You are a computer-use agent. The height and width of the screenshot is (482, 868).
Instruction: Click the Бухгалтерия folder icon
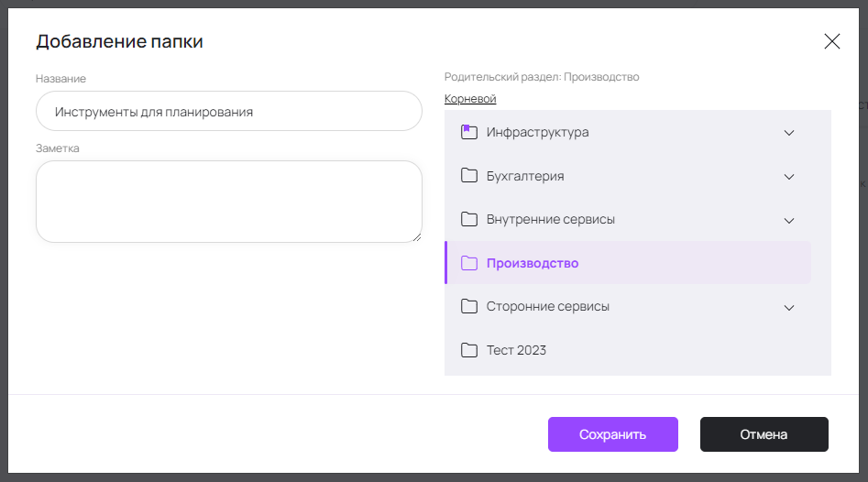(x=469, y=176)
